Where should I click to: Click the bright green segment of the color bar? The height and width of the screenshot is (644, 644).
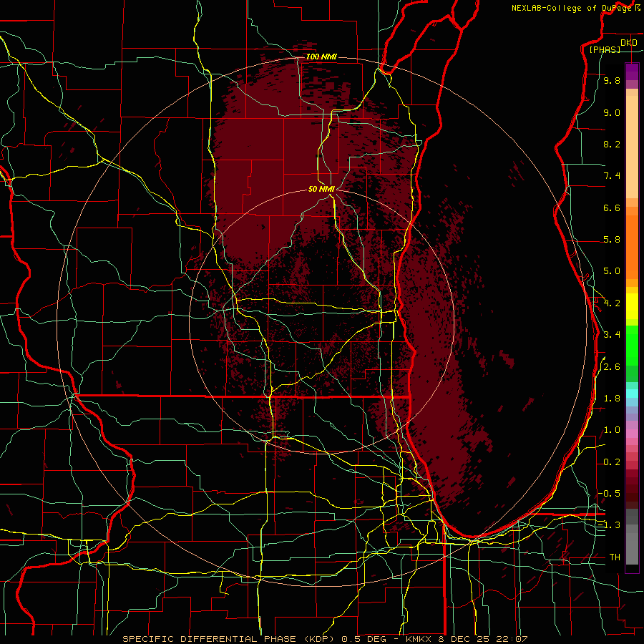coord(632,344)
